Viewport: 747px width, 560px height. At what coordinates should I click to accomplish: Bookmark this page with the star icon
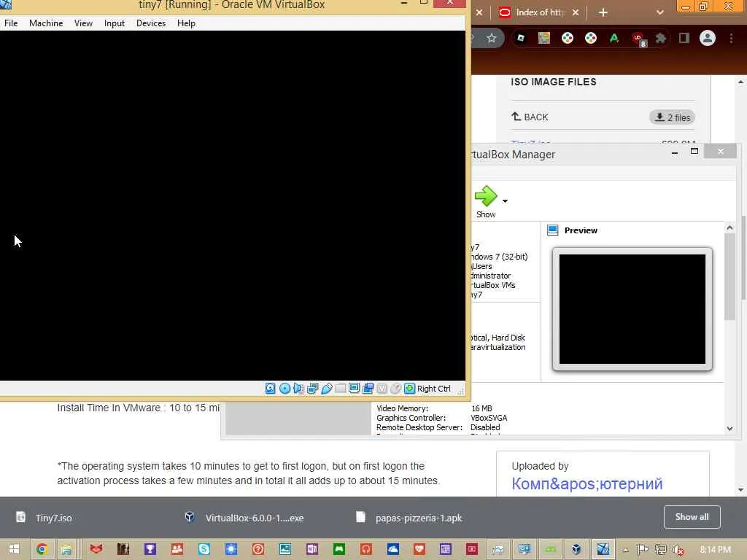(492, 38)
